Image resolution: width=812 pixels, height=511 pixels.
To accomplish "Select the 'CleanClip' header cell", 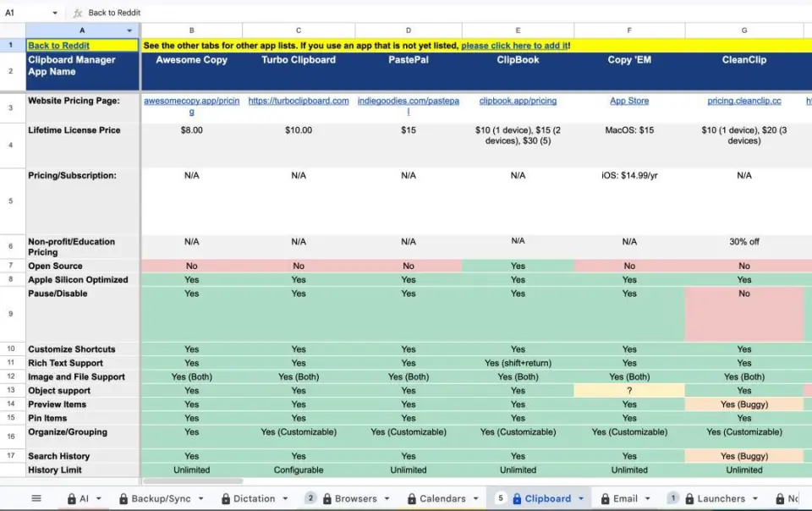I will (x=744, y=71).
